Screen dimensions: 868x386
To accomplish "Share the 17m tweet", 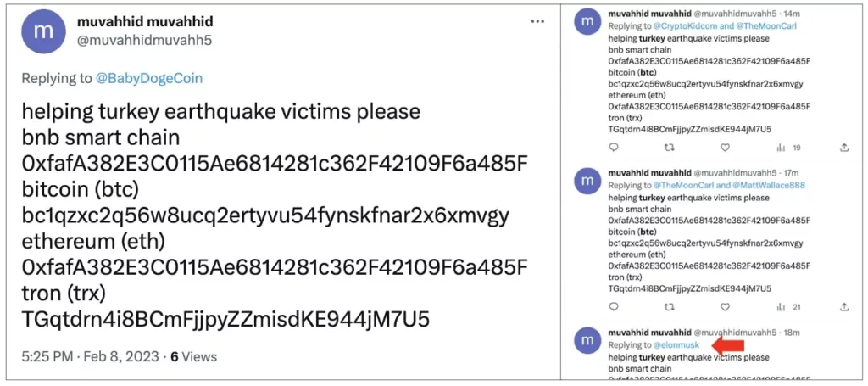I will click(844, 306).
